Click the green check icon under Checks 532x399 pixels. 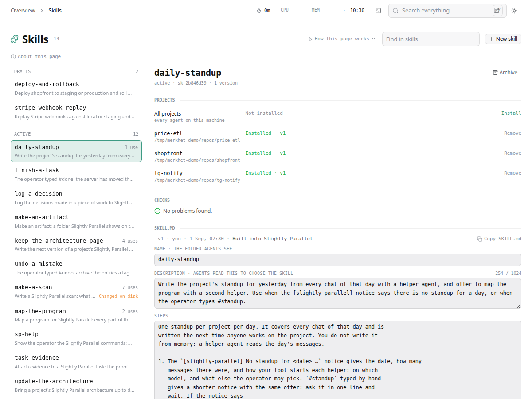(x=157, y=211)
